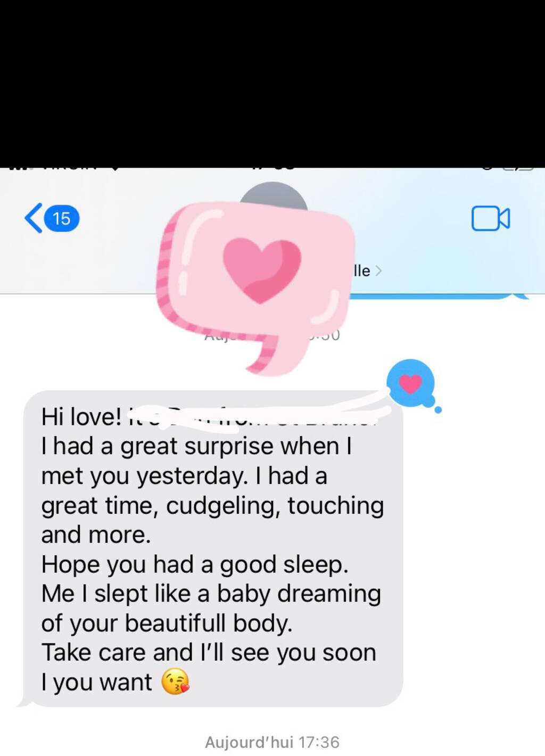This screenshot has width=545, height=756.
Task: Tap the small dot of tapback tail
Action: (x=438, y=409)
